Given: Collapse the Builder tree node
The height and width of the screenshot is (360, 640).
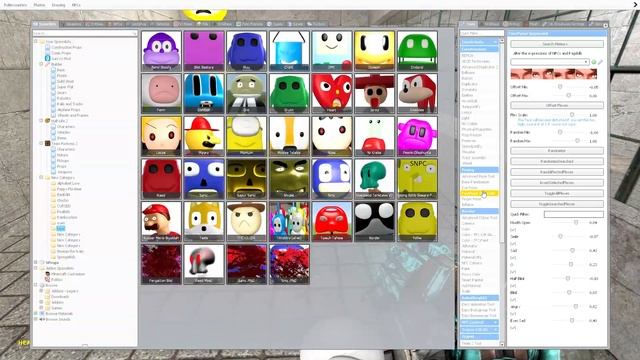Looking at the screenshot, I should pyautogui.click(x=41, y=64).
